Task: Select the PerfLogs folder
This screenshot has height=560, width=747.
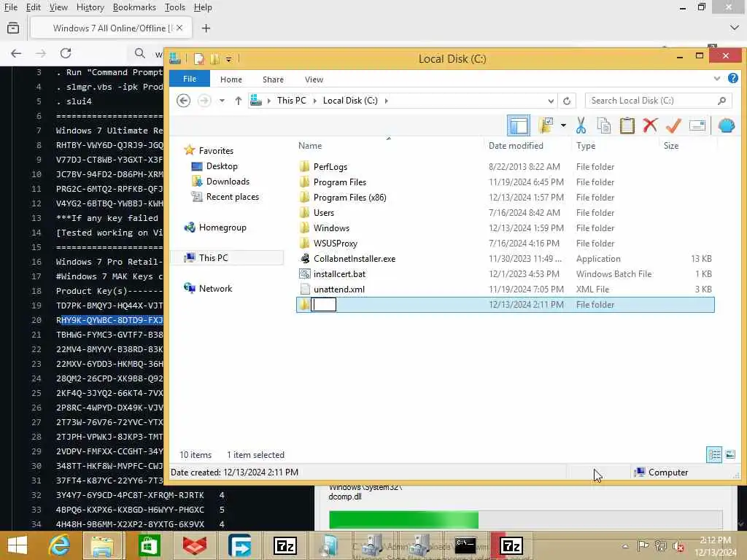Action: click(x=330, y=167)
